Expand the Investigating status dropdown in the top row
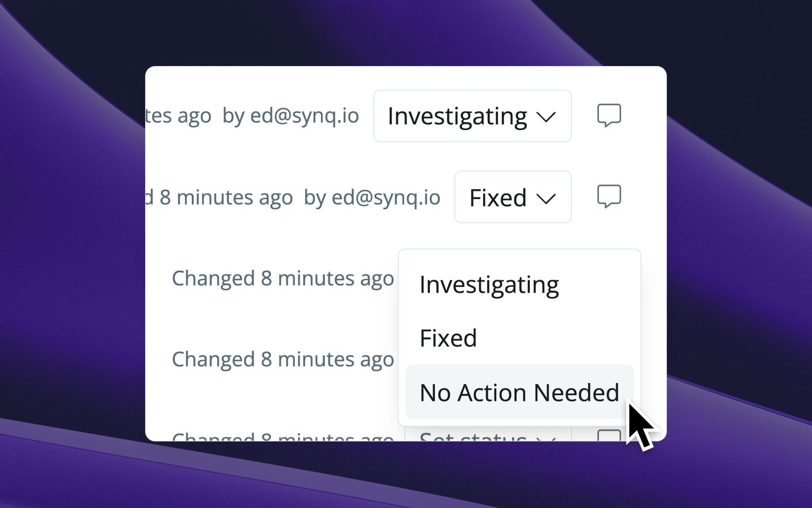Viewport: 812px width, 508px height. [x=472, y=116]
